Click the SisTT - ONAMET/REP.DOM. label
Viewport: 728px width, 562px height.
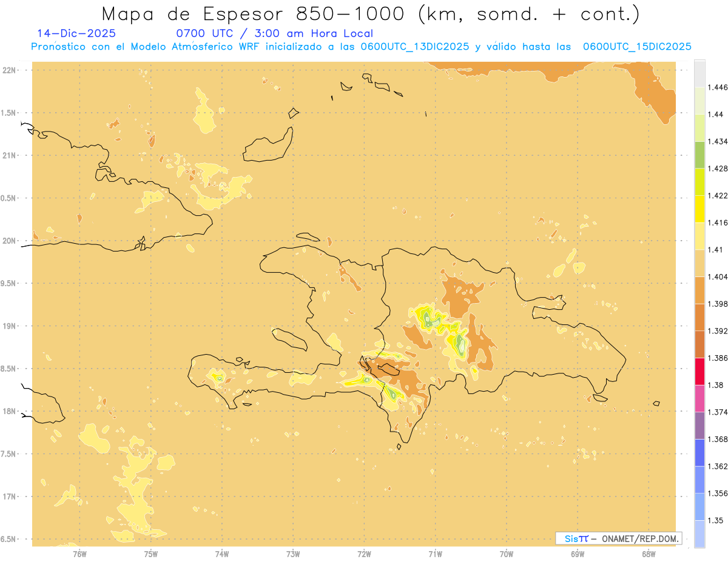click(618, 538)
